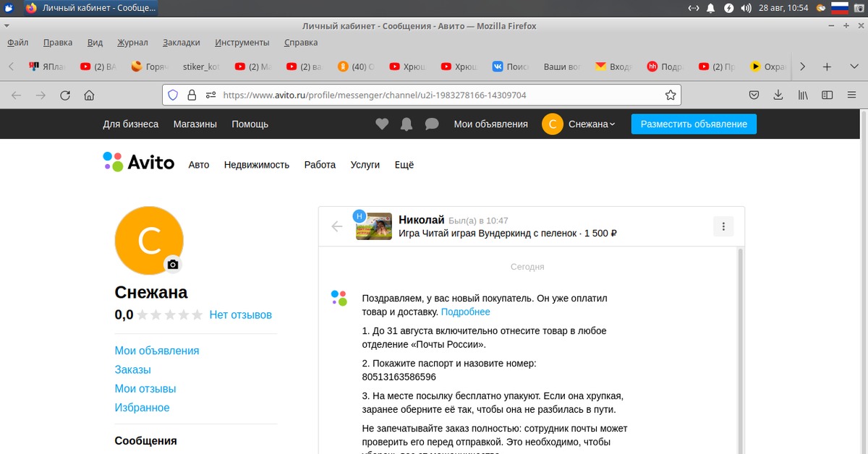Click the chat scrollbar
The width and height of the screenshot is (868, 454).
tap(739, 347)
